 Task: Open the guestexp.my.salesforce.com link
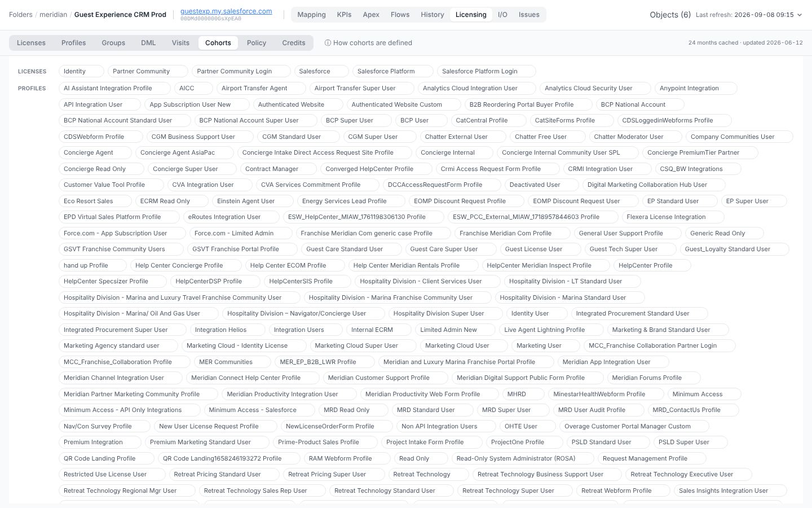point(226,11)
